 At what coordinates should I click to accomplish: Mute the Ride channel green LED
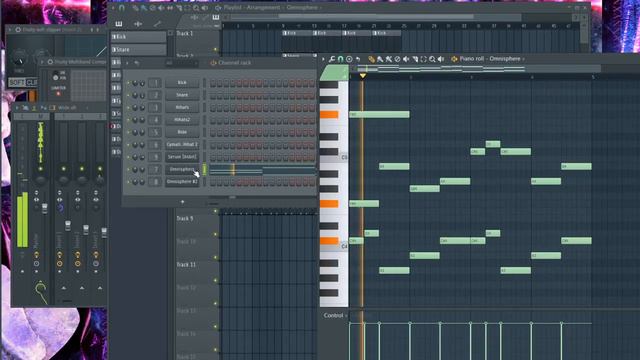coord(128,133)
